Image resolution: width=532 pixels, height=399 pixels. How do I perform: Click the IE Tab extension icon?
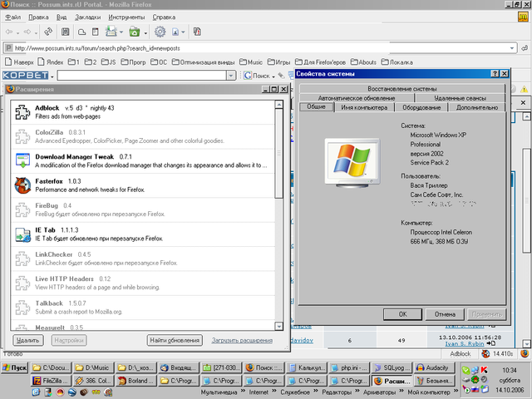coord(22,234)
